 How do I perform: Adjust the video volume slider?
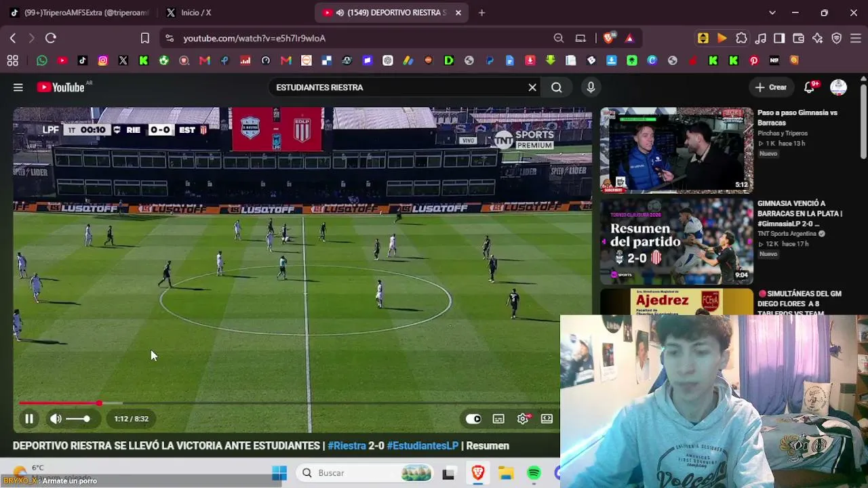point(78,419)
